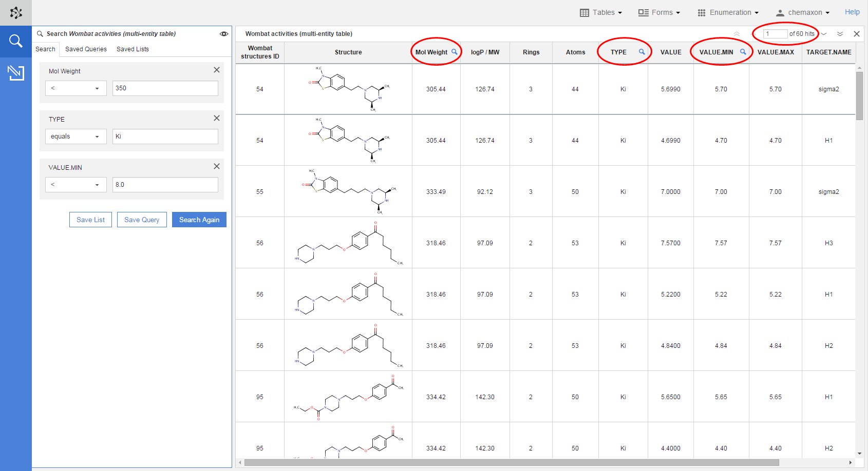
Task: Jump to last hit with double-down arrow
Action: (840, 34)
